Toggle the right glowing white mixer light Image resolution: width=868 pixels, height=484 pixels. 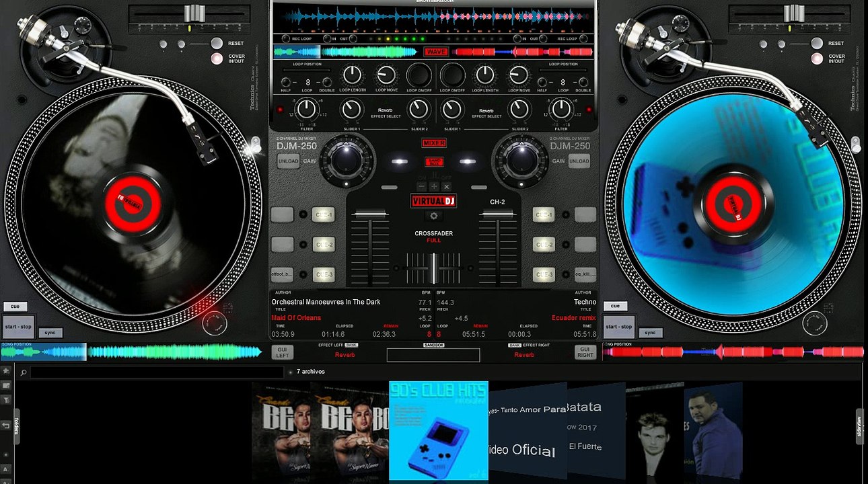(468, 161)
